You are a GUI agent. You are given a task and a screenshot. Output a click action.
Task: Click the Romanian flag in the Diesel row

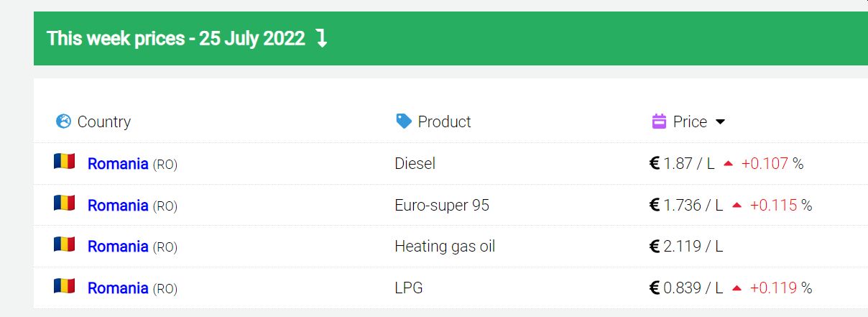pos(64,162)
